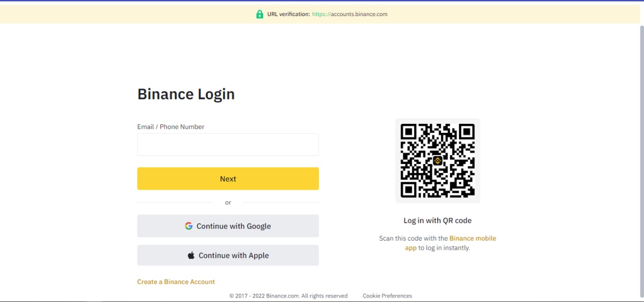Click the Log in with QR code label

click(438, 220)
